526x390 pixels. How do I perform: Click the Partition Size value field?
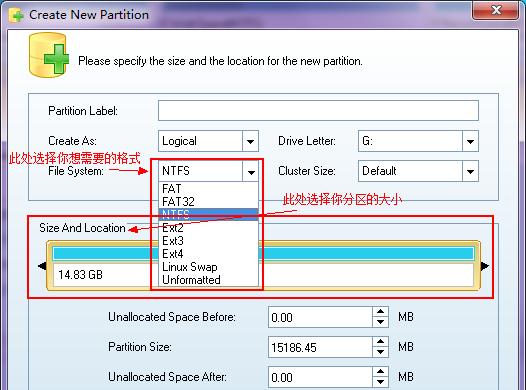pos(320,347)
